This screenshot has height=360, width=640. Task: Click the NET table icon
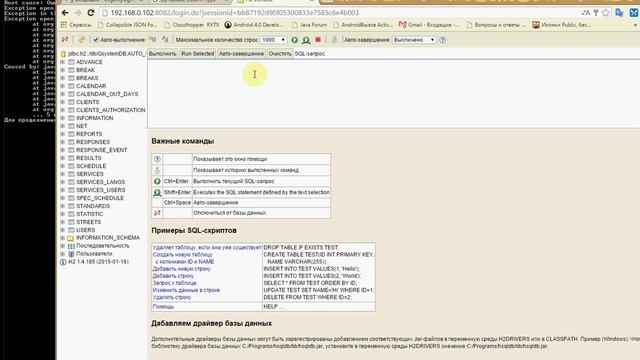(71, 126)
